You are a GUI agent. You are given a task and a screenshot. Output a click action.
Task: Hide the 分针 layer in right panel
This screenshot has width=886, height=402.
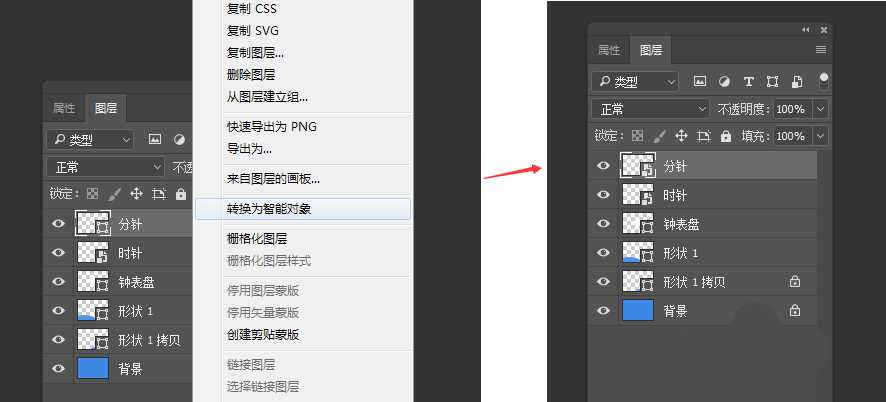pos(603,166)
